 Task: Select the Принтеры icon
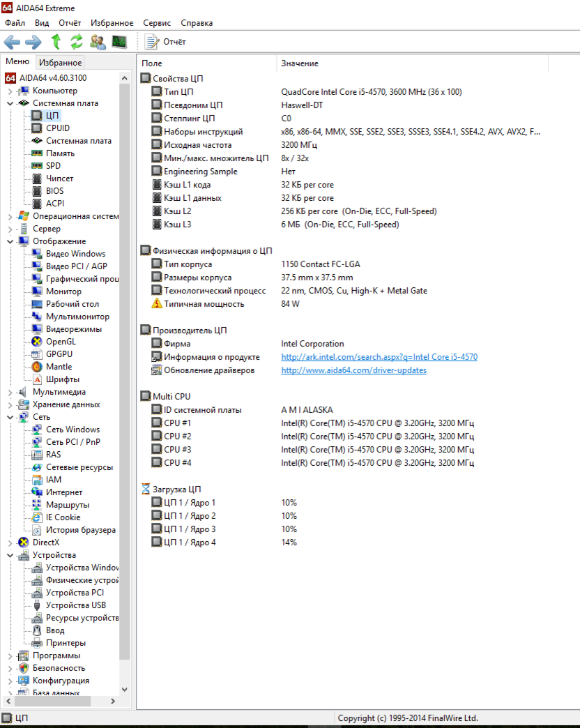[x=37, y=642]
